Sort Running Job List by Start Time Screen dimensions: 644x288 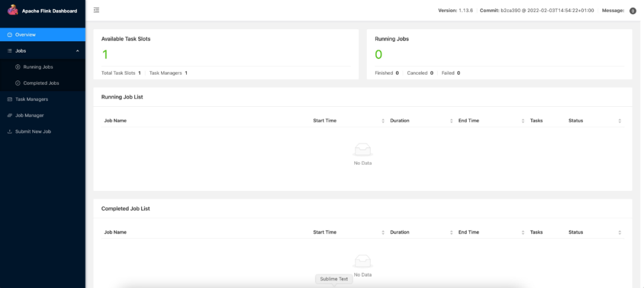pyautogui.click(x=383, y=121)
